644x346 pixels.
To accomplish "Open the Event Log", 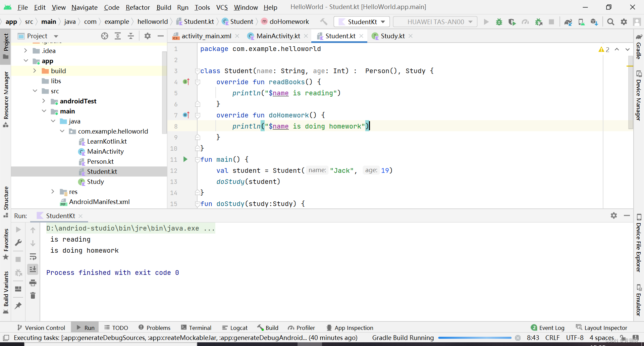I will [548, 328].
